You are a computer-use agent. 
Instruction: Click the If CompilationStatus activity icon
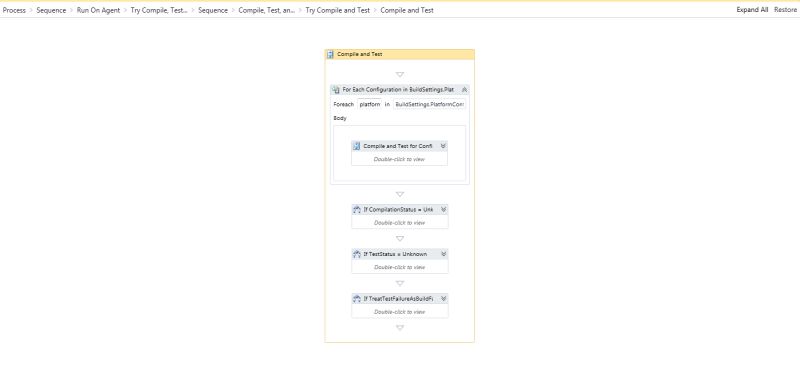tap(357, 210)
